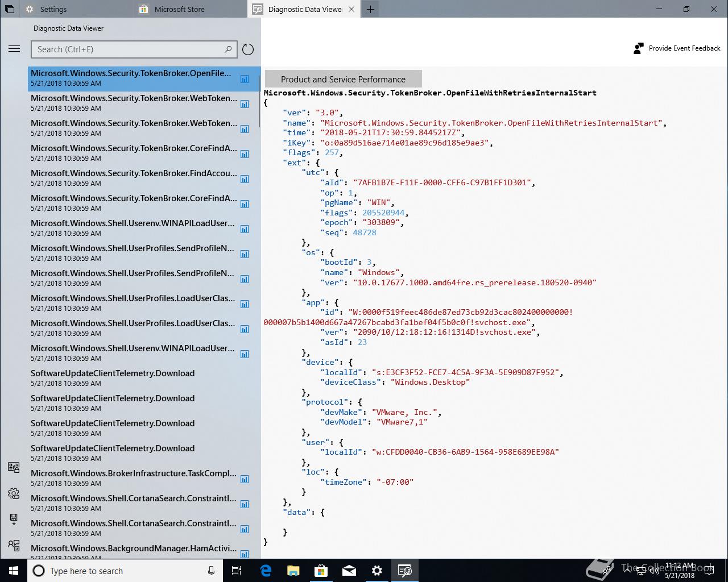Click Diagnostic Data Viewer taskbar icon
This screenshot has width=728, height=582.
tap(405, 571)
